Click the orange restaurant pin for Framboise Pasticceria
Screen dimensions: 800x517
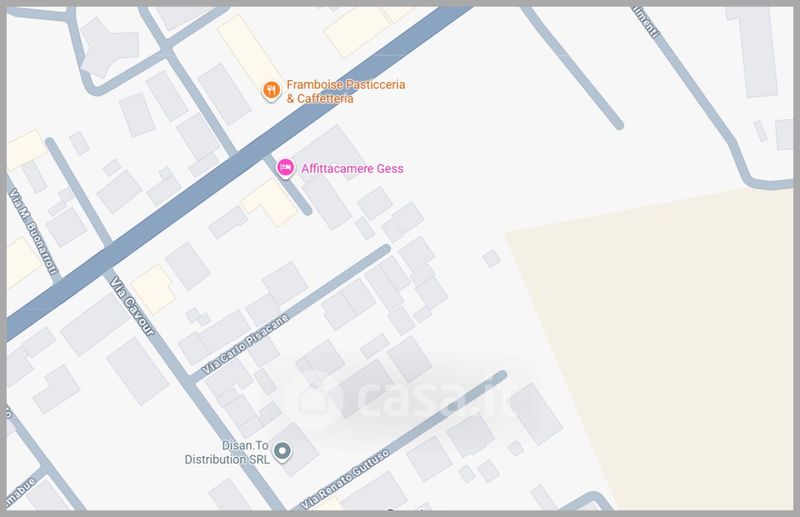tap(271, 91)
